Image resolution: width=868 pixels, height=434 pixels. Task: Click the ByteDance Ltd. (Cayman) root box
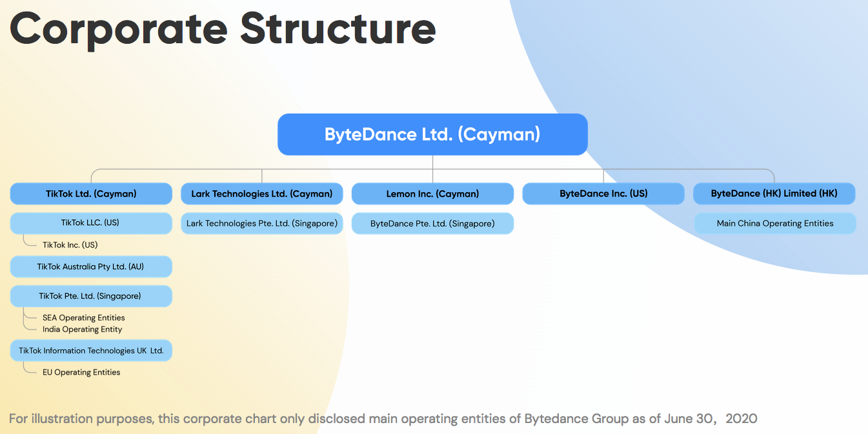(x=432, y=135)
